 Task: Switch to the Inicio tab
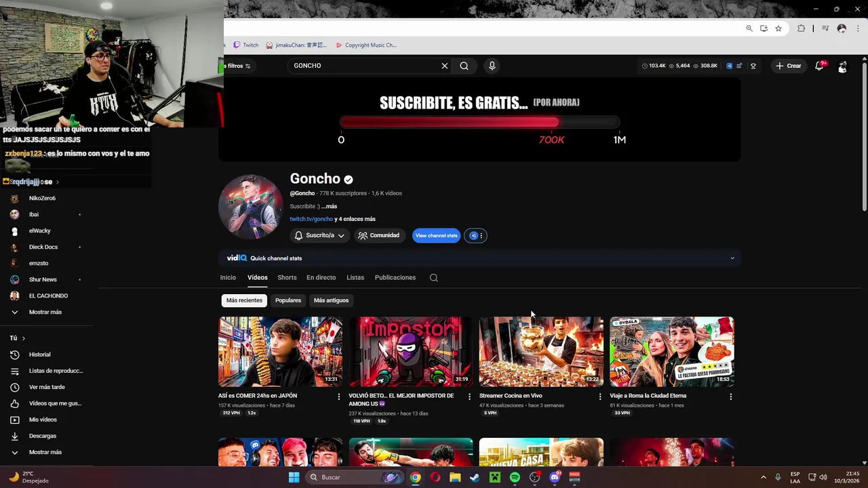228,277
